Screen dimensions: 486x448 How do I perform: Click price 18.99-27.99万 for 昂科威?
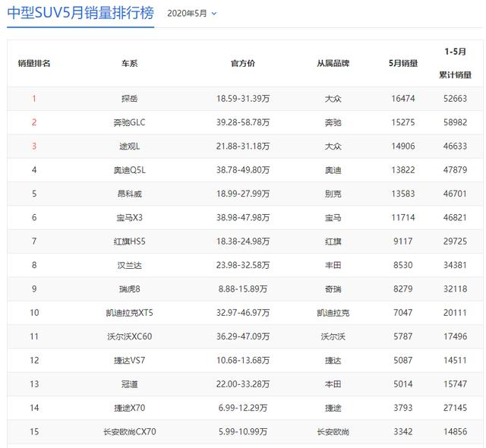tap(243, 194)
